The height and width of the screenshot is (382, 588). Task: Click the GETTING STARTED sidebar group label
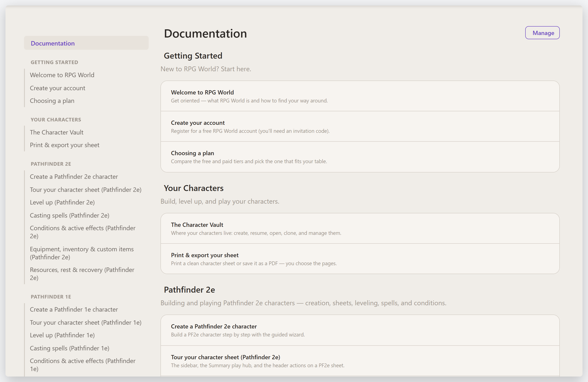(x=54, y=62)
